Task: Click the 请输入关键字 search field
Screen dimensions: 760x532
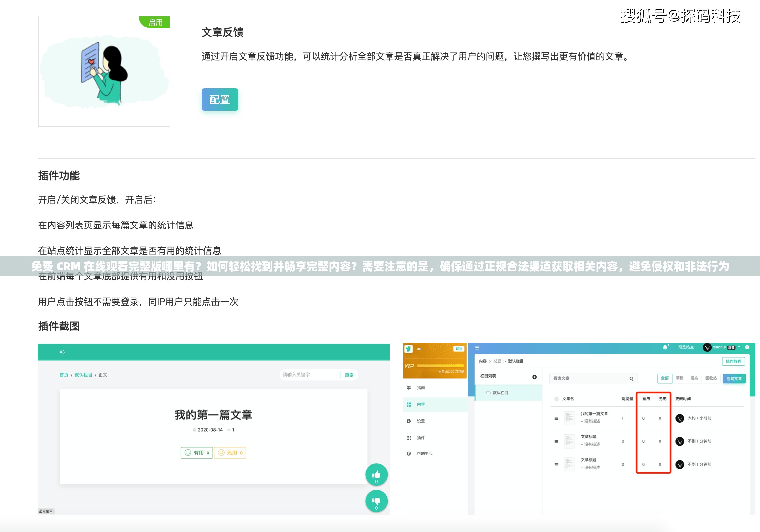Action: point(310,375)
